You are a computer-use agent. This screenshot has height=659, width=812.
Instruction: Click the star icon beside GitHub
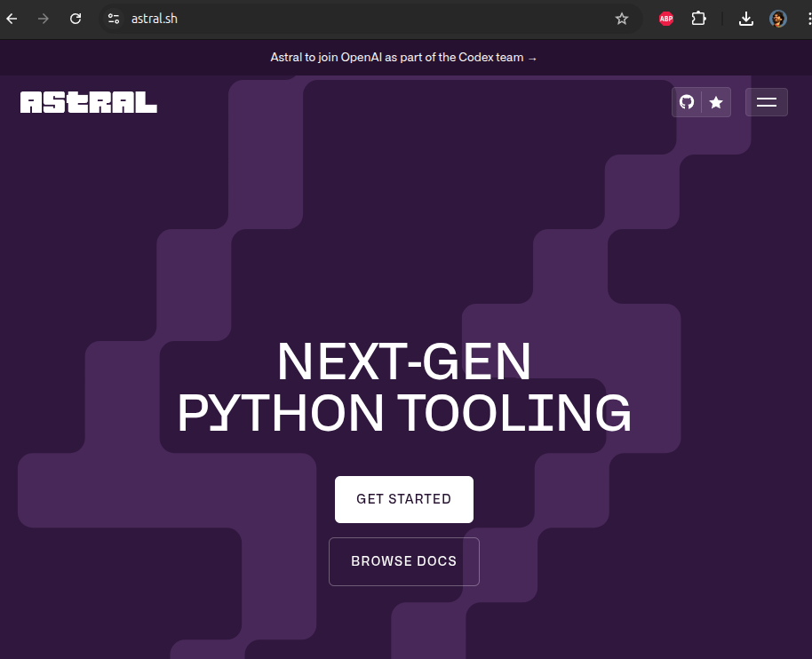point(716,102)
